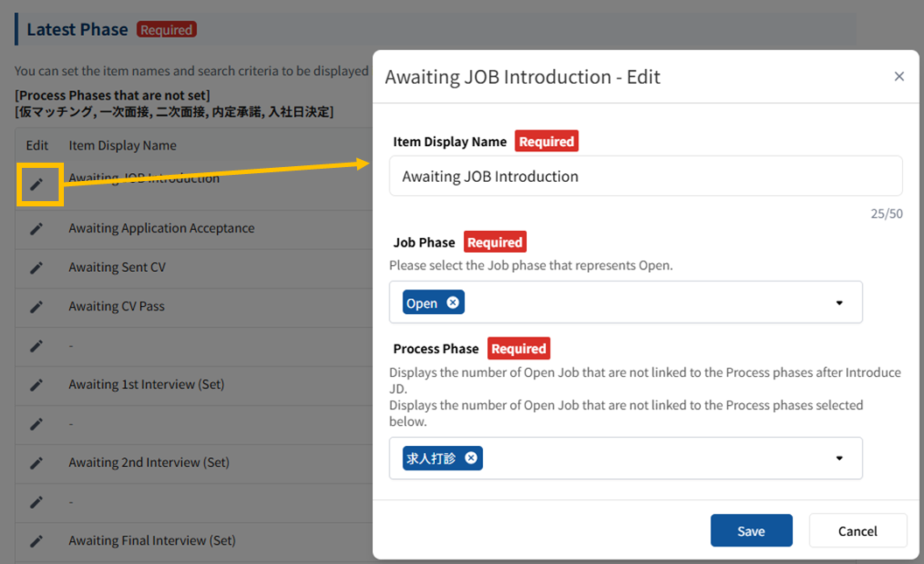Click pencil icon beside Awaiting CV Pass
Image resolution: width=924 pixels, height=564 pixels.
tap(37, 307)
